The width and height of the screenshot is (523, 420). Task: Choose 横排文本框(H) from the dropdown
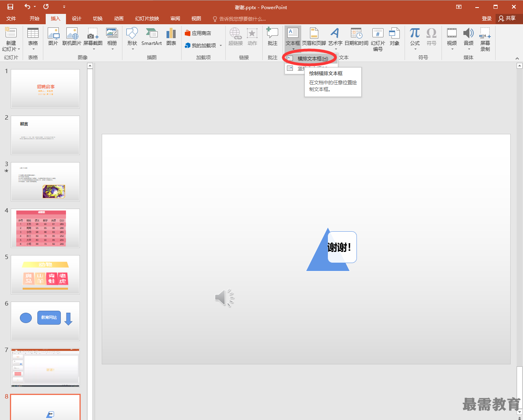[x=311, y=58]
